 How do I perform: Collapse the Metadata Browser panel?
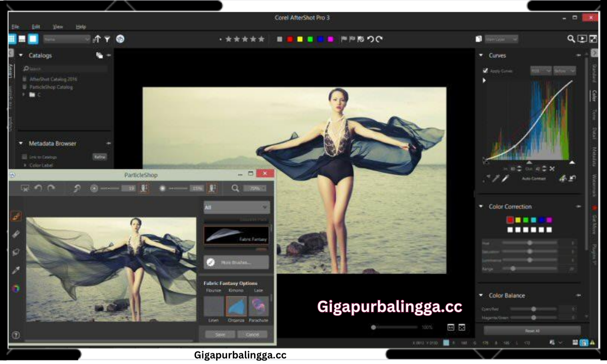pos(21,144)
